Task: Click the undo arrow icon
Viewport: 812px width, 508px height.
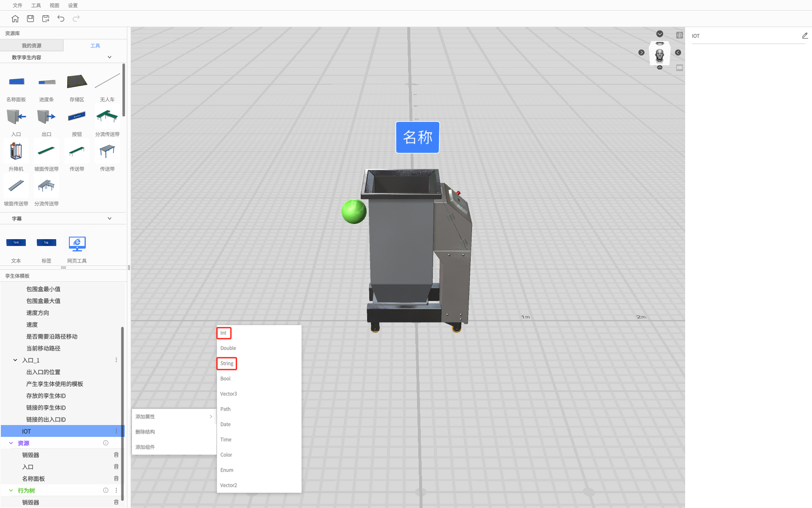Action: 61,19
